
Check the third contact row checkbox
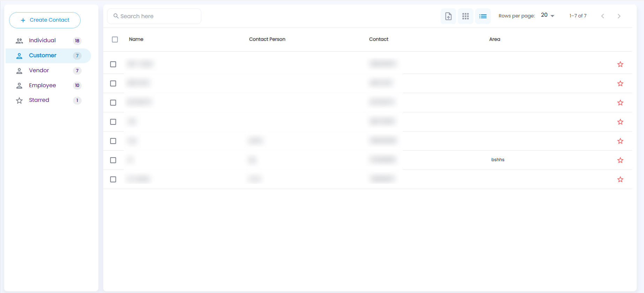(113, 103)
